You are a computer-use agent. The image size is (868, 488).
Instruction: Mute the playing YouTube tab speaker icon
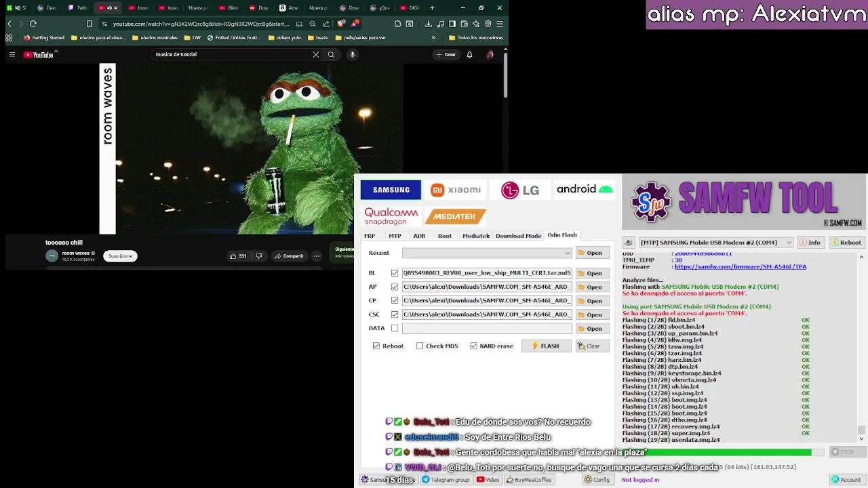point(109,8)
